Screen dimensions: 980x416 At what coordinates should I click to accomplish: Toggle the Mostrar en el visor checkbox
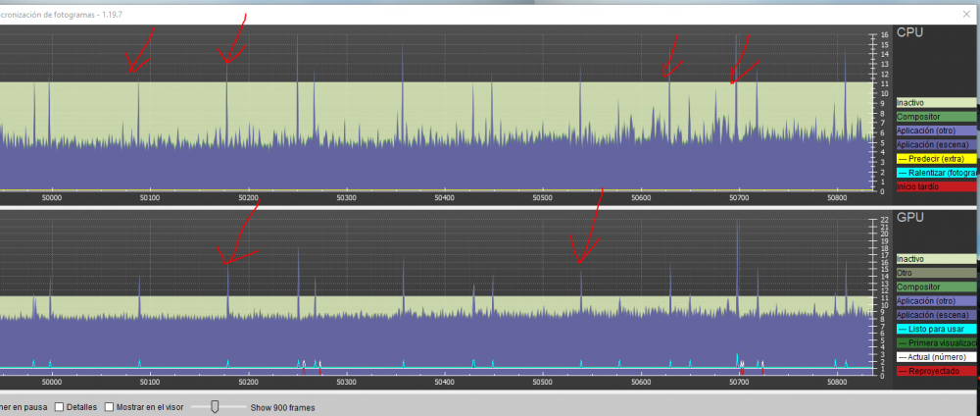point(110,406)
